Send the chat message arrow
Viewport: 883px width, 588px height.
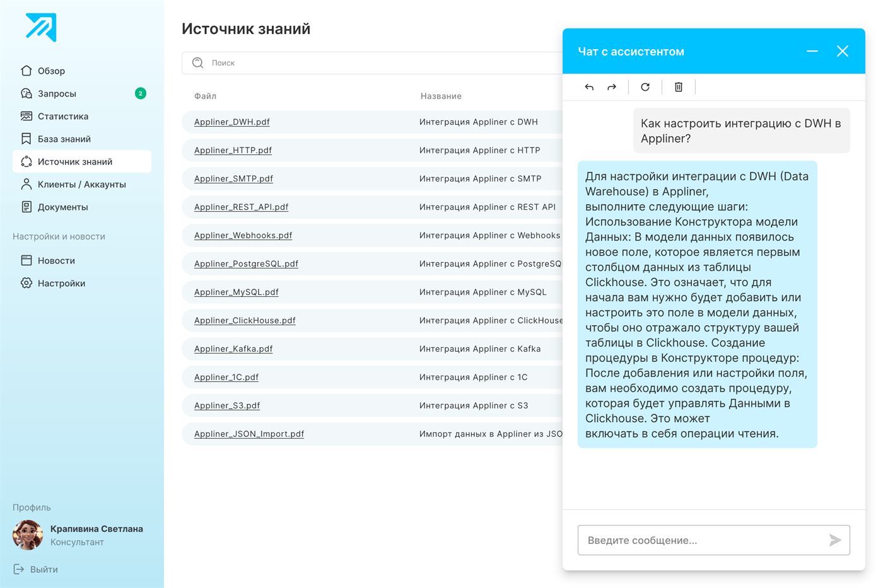835,540
